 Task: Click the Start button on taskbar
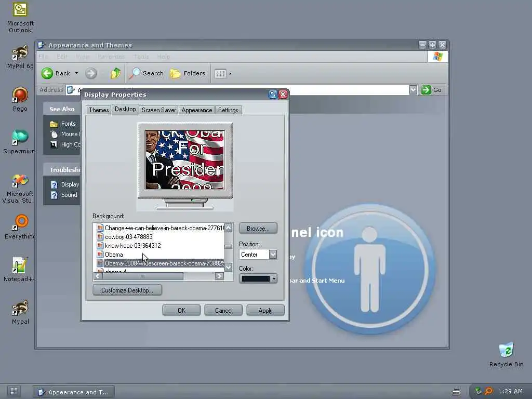[x=14, y=391]
